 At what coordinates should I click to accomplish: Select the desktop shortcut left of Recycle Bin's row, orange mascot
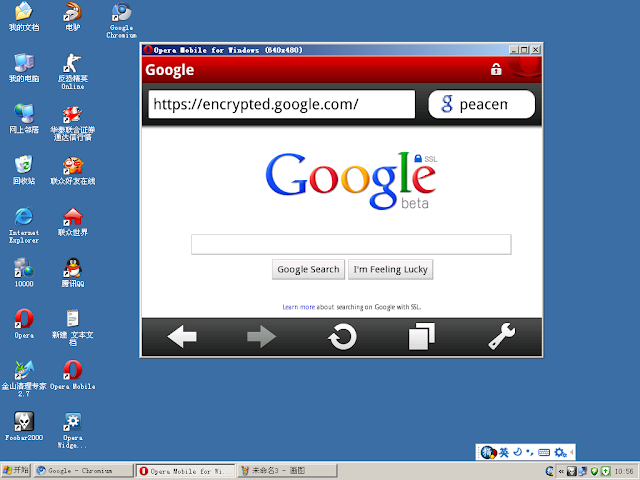[73, 170]
